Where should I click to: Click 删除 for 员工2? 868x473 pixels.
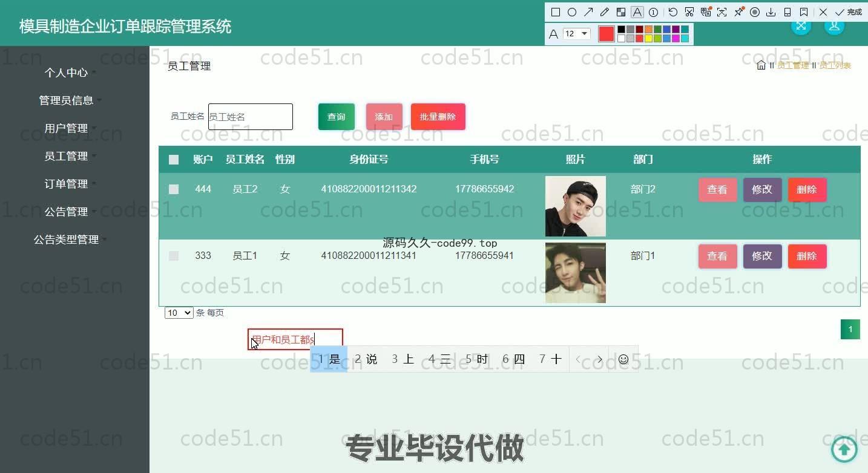point(807,189)
